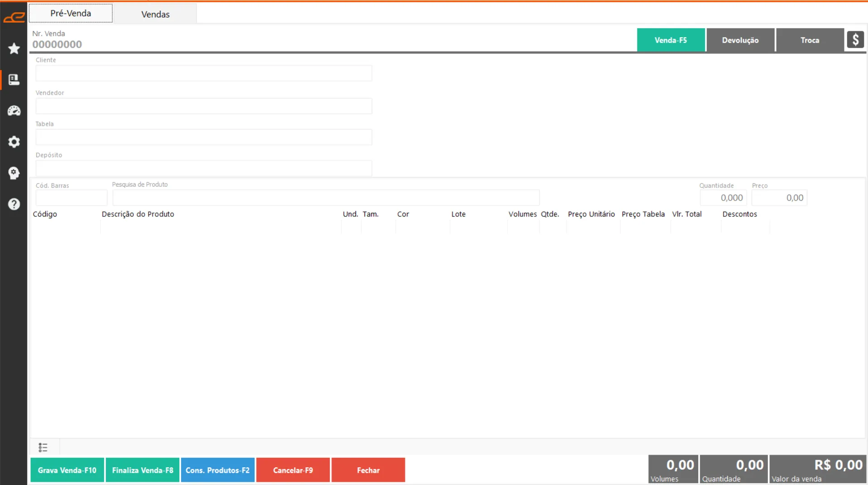Click the Descontos column header
The image size is (868, 485).
(x=739, y=214)
